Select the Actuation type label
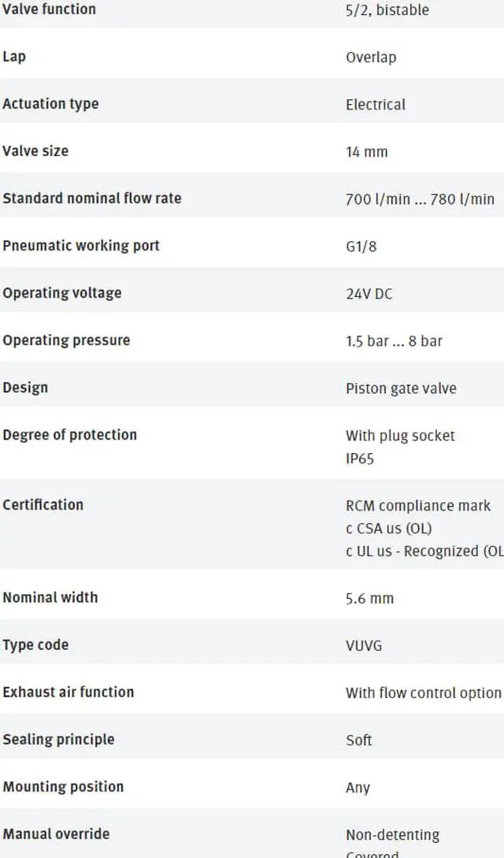Viewport: 504px width, 858px height. [50, 104]
